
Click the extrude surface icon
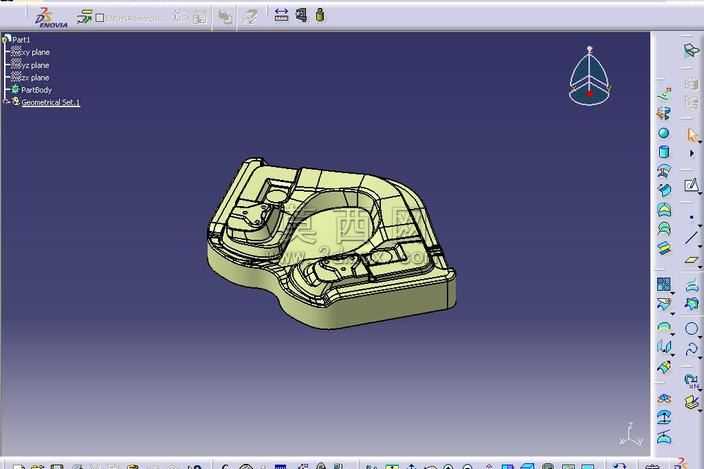coord(664,190)
